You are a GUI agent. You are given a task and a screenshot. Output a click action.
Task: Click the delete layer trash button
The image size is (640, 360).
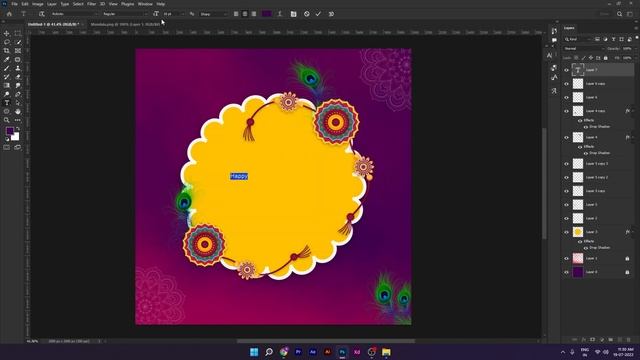(629, 340)
